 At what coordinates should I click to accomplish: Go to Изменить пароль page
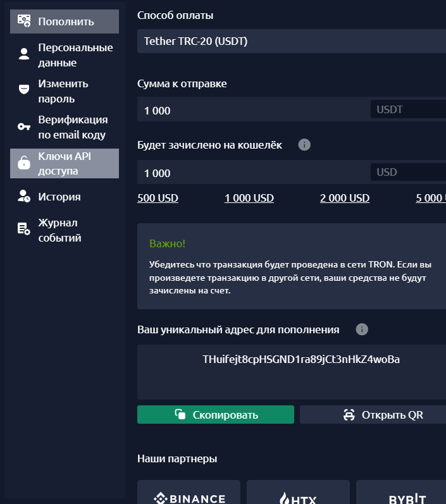(x=65, y=91)
